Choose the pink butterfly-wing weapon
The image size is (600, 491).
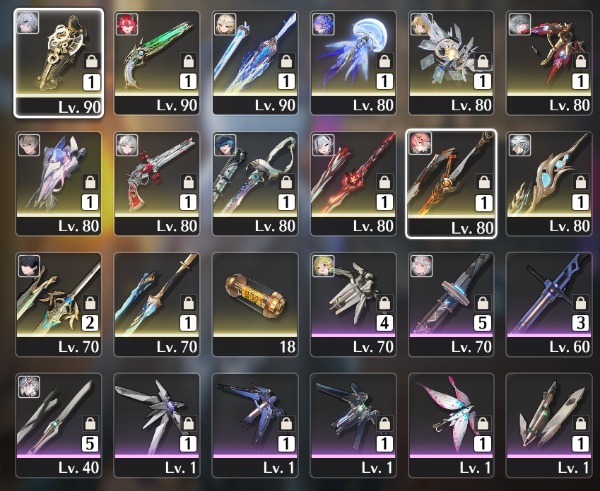451,426
